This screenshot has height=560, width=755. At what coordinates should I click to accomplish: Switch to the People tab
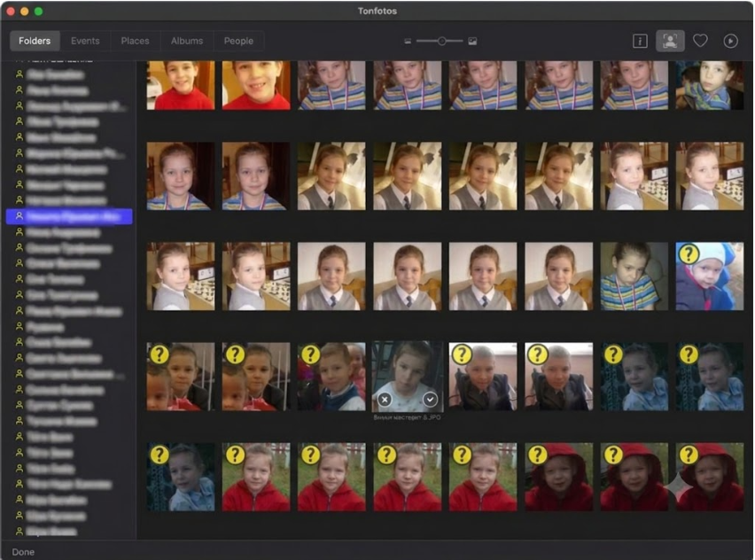(x=238, y=41)
